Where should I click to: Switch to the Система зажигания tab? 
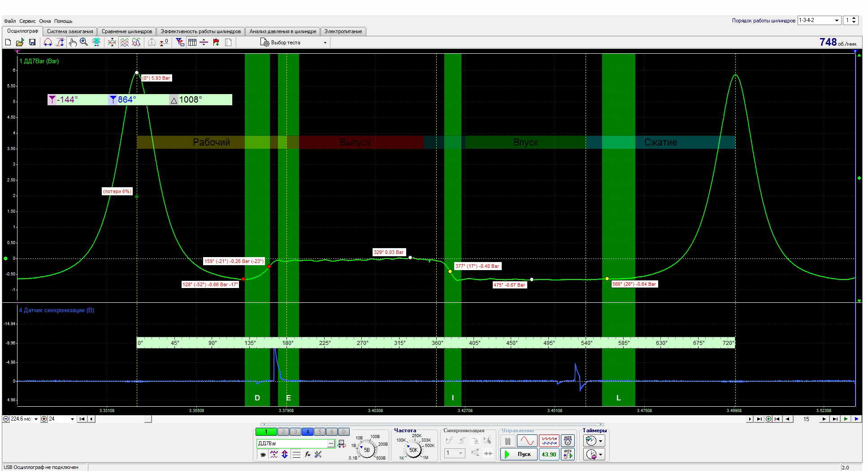[70, 31]
